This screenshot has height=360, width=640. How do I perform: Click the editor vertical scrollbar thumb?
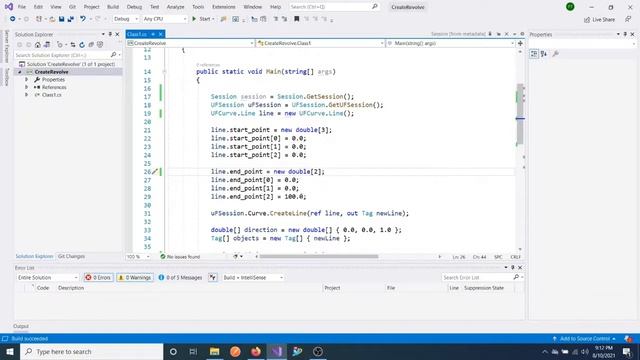pyautogui.click(x=520, y=114)
